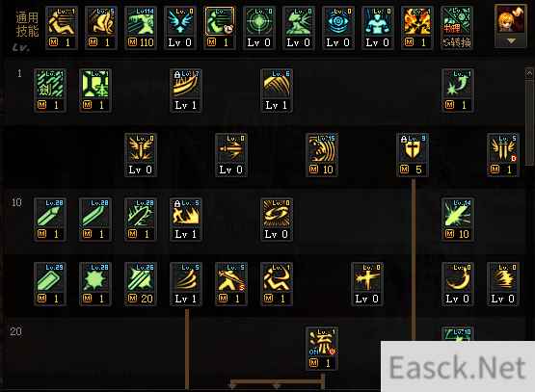535x392 pixels.
Task: Select the Lv.114 general skill showing 110
Action: pyautogui.click(x=141, y=28)
